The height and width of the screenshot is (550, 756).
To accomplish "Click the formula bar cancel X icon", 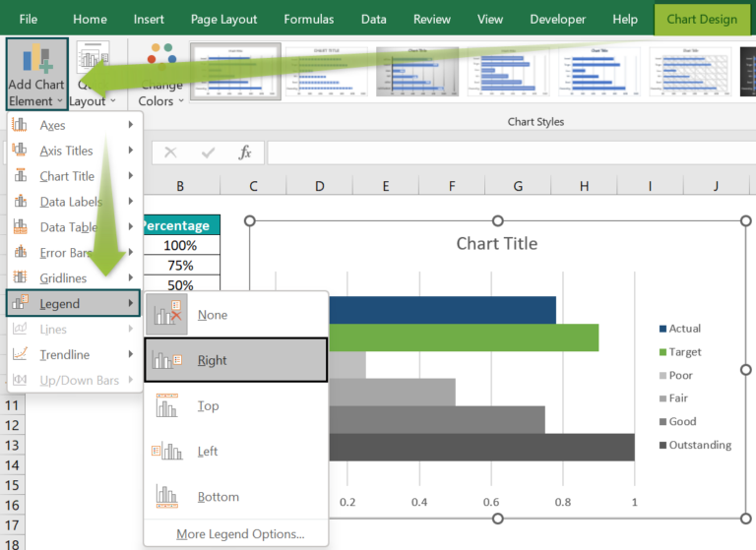I will (170, 153).
